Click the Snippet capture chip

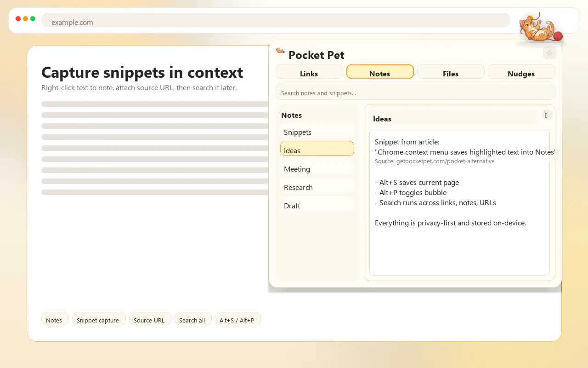pyautogui.click(x=98, y=319)
